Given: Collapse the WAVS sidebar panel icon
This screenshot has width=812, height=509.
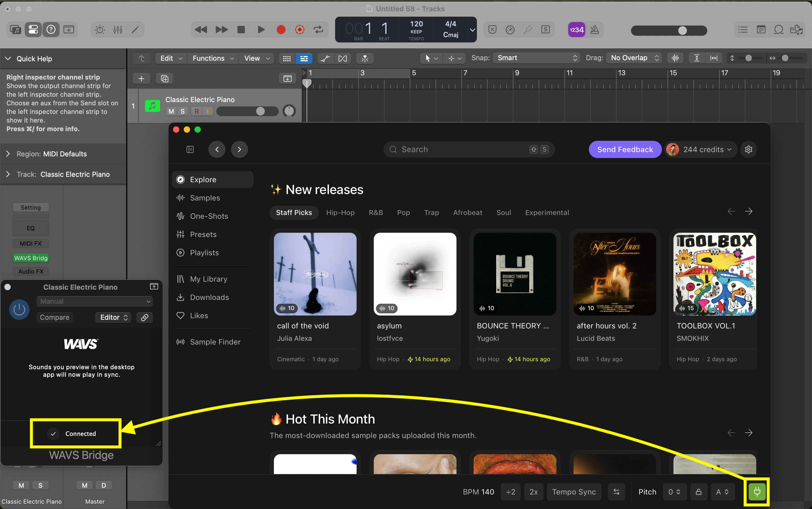Looking at the screenshot, I should click(x=190, y=149).
